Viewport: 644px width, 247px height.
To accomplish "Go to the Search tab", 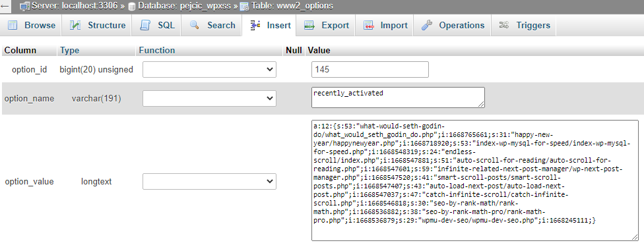I will (212, 26).
